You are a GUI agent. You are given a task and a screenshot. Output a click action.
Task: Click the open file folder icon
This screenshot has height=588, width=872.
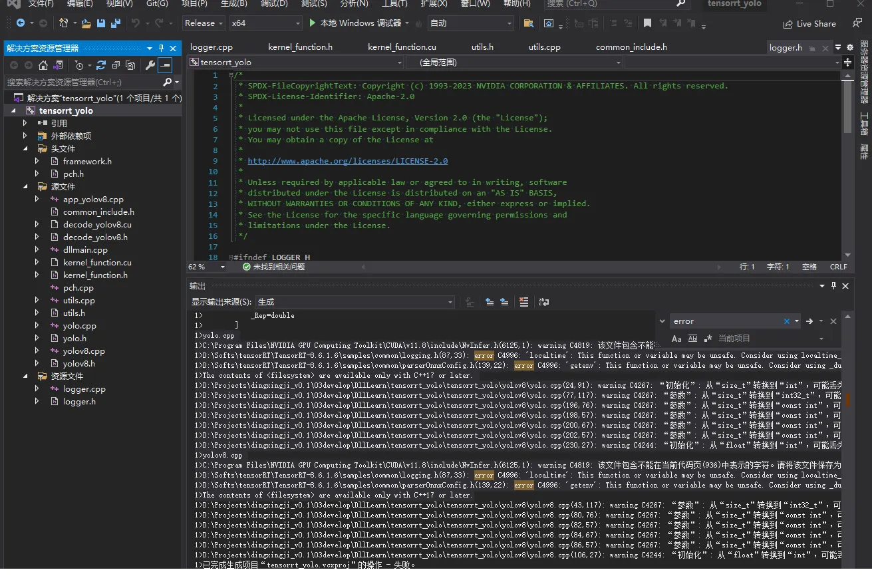[86, 23]
